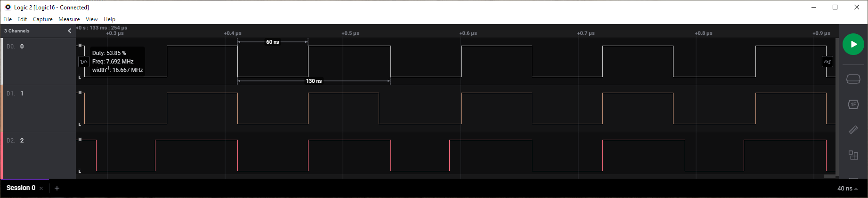Open the Extensions panel icon
Image resolution: width=868 pixels, height=198 pixels.
tap(853, 155)
